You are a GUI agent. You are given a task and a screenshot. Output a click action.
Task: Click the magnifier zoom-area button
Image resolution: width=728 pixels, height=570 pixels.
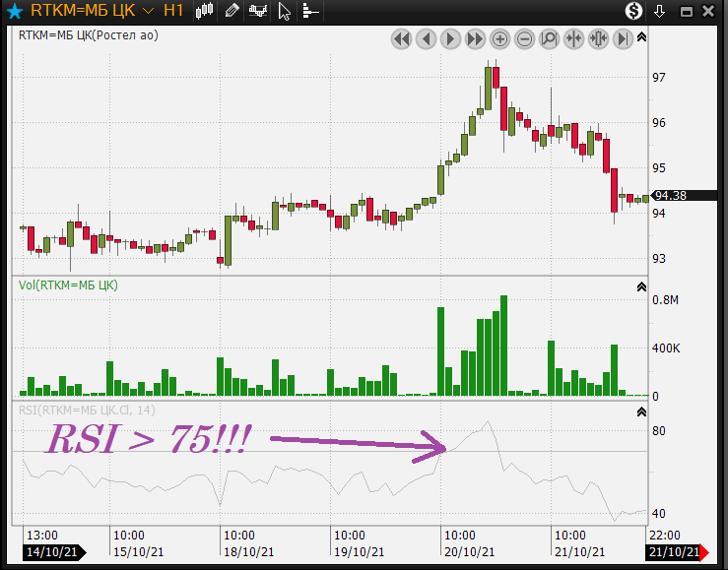550,39
